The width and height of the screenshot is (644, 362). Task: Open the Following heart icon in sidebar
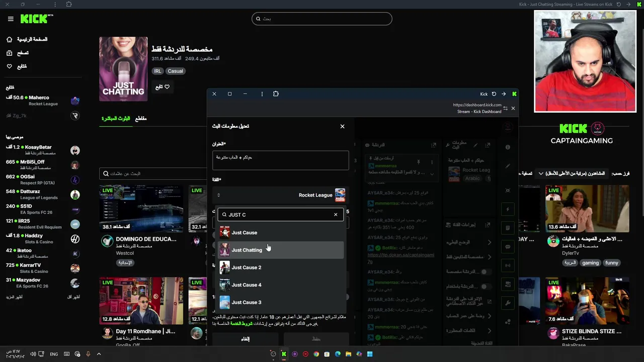[x=9, y=66]
